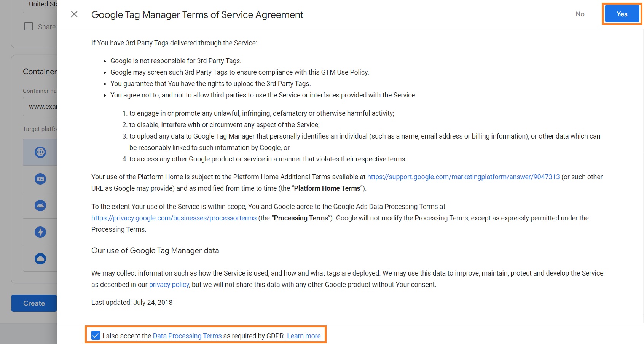Open the processorterms Processing Terms link
The height and width of the screenshot is (344, 644).
pyautogui.click(x=174, y=218)
